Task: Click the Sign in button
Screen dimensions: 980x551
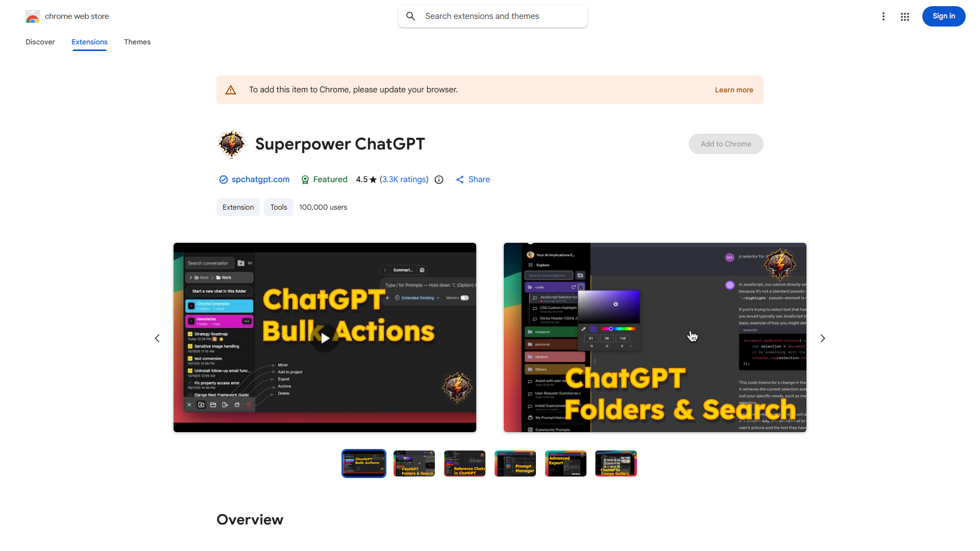Action: (x=943, y=16)
